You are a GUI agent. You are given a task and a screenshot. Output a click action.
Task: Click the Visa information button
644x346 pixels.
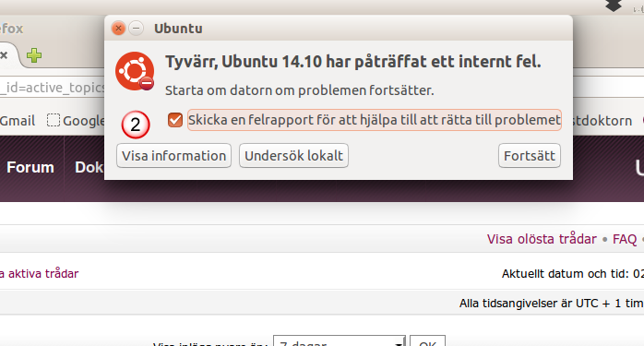point(173,156)
